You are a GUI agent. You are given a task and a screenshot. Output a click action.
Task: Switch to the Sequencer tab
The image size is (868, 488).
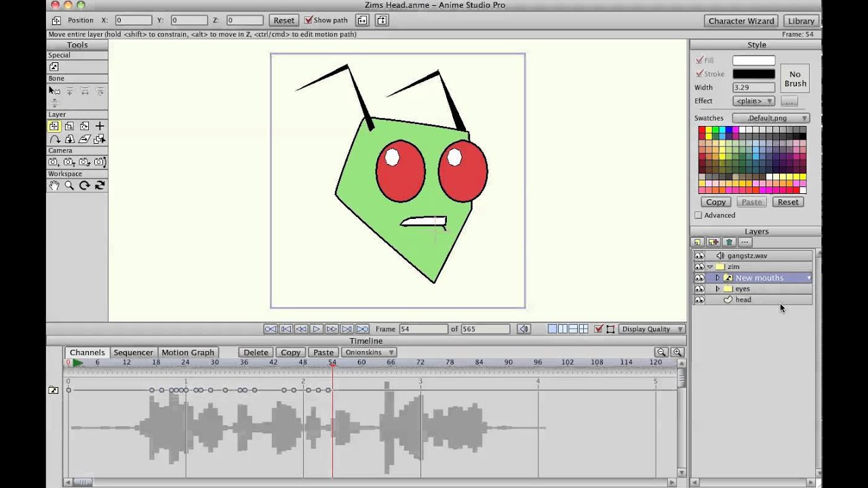click(133, 352)
